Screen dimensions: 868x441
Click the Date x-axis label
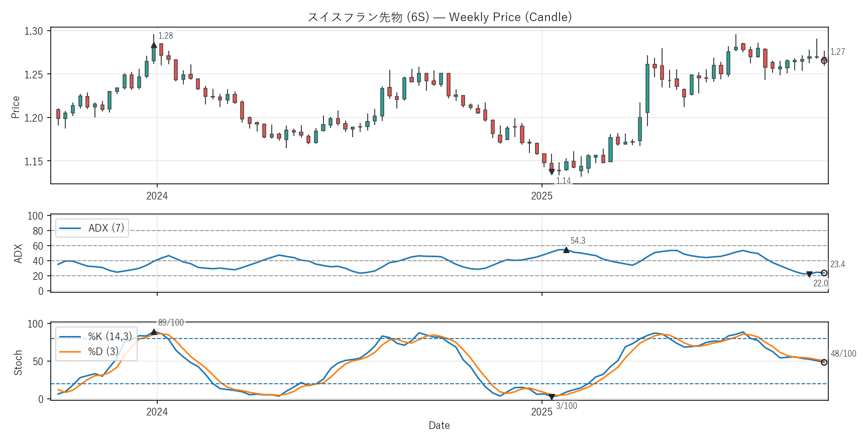pos(439,425)
